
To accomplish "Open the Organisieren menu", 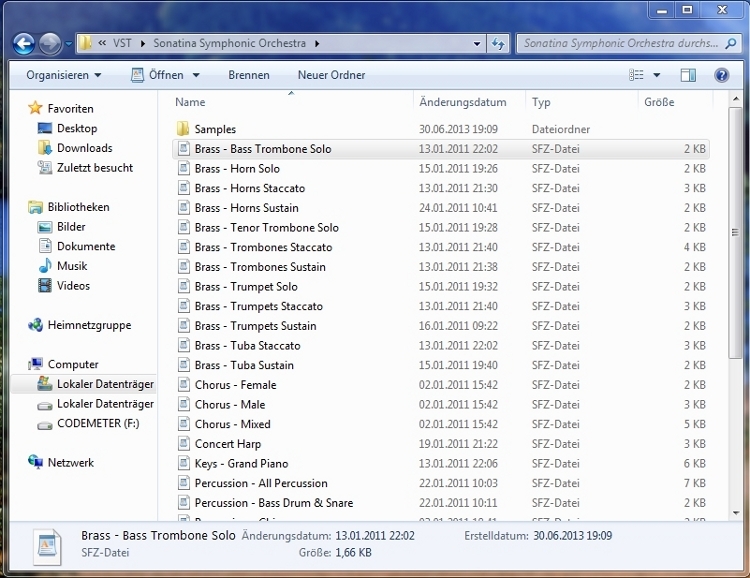I will point(64,75).
